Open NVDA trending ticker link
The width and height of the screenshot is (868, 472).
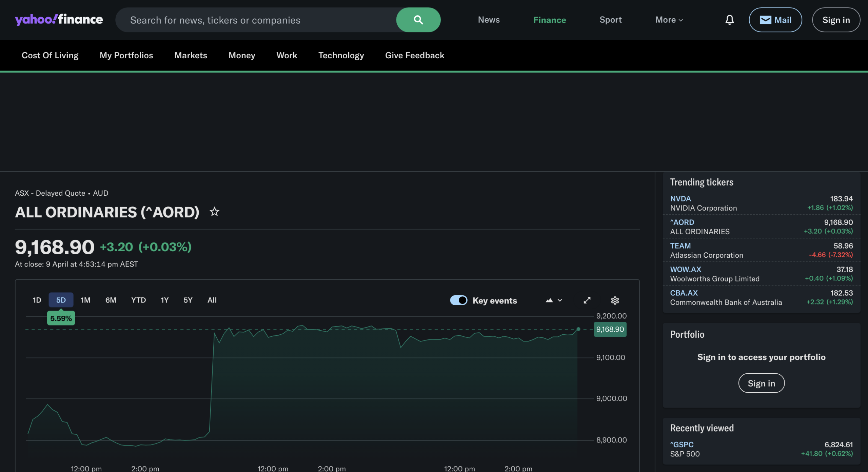click(x=680, y=199)
